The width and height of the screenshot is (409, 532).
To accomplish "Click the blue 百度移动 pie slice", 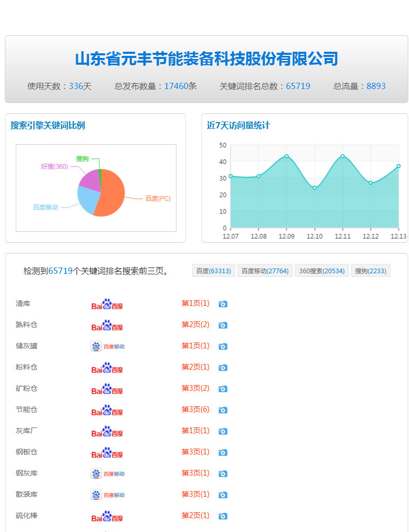I will 87,200.
